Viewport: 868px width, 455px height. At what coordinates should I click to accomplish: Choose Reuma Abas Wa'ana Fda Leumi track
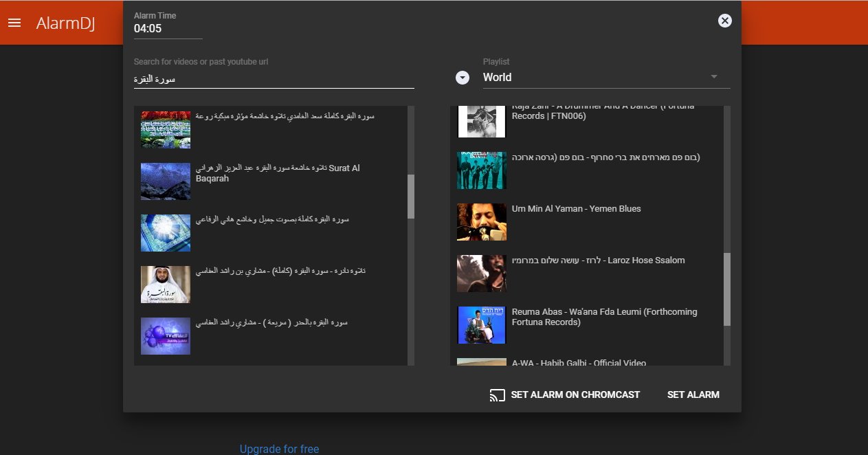coord(604,317)
